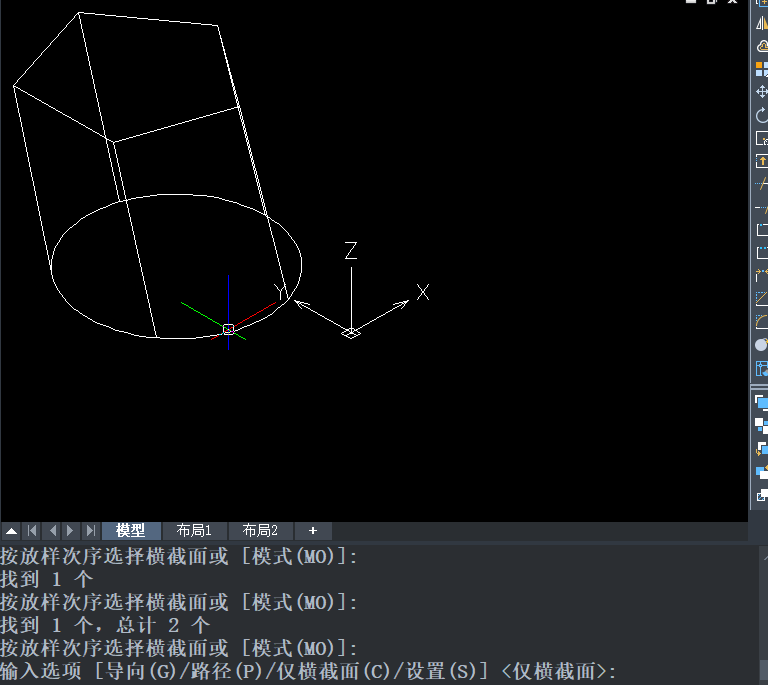Choose the 导向(G) command option
The height and width of the screenshot is (685, 768).
click(141, 671)
